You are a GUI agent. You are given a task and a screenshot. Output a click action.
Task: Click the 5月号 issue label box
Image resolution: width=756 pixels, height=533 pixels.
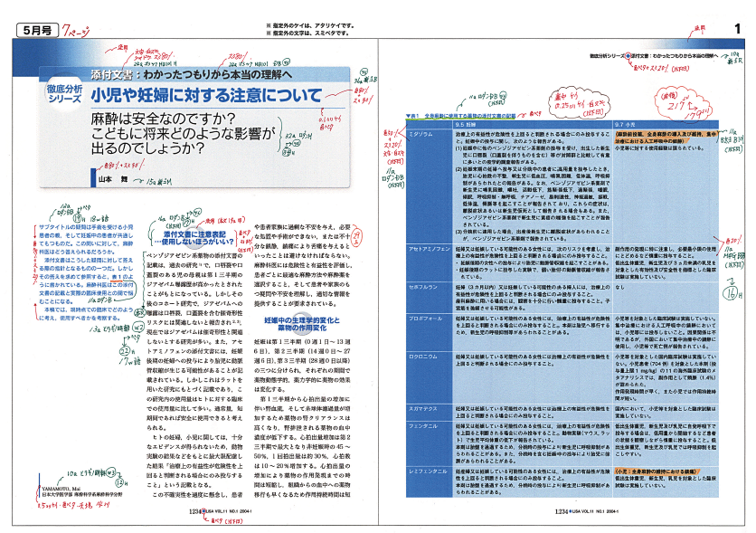(x=31, y=30)
